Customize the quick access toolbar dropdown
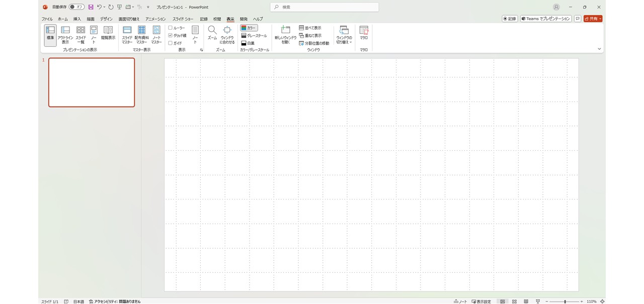The image size is (644, 304). point(148,7)
